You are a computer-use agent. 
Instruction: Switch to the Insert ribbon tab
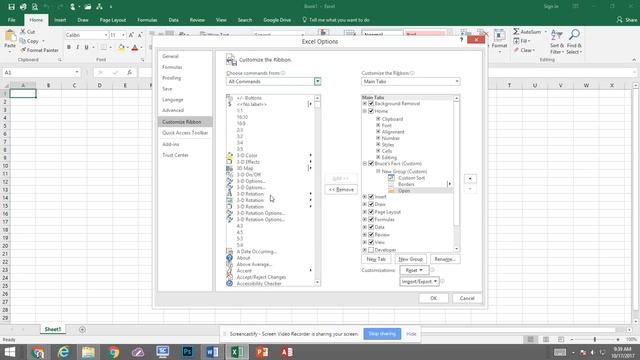pos(60,20)
